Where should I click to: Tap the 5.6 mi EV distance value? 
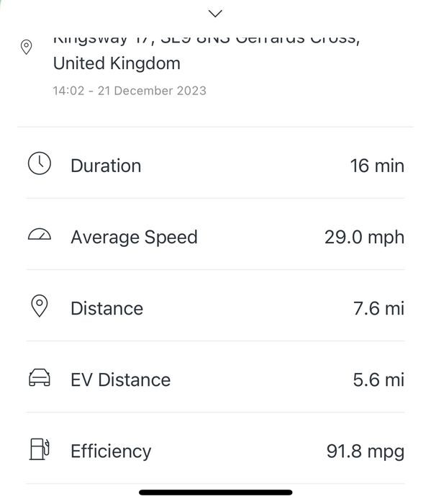coord(378,380)
